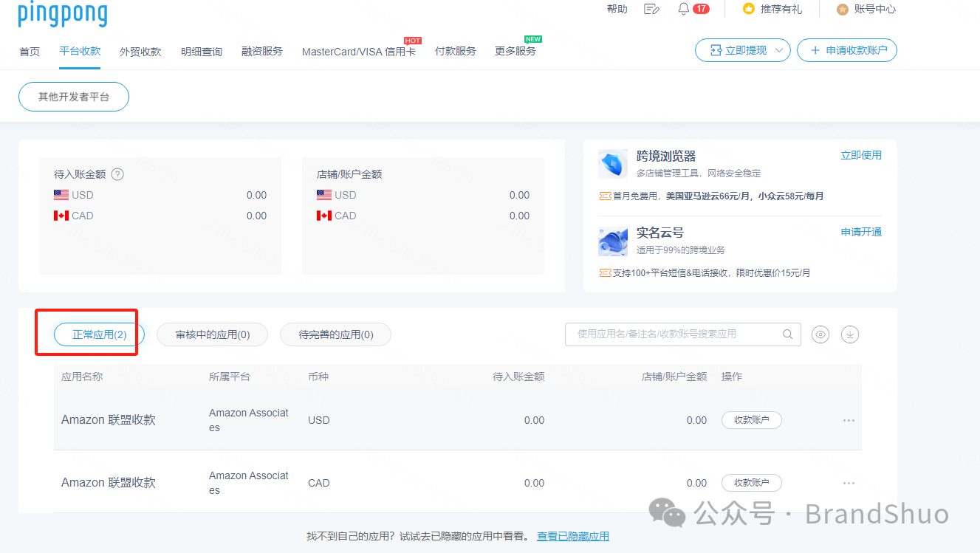Open the ellipsis menu on the CAD row
980x553 pixels.
(848, 482)
